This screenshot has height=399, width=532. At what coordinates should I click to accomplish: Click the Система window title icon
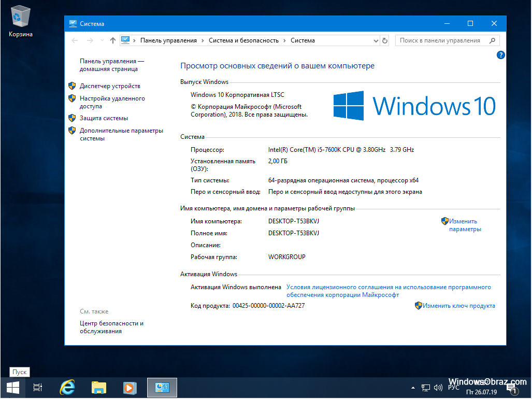point(73,23)
